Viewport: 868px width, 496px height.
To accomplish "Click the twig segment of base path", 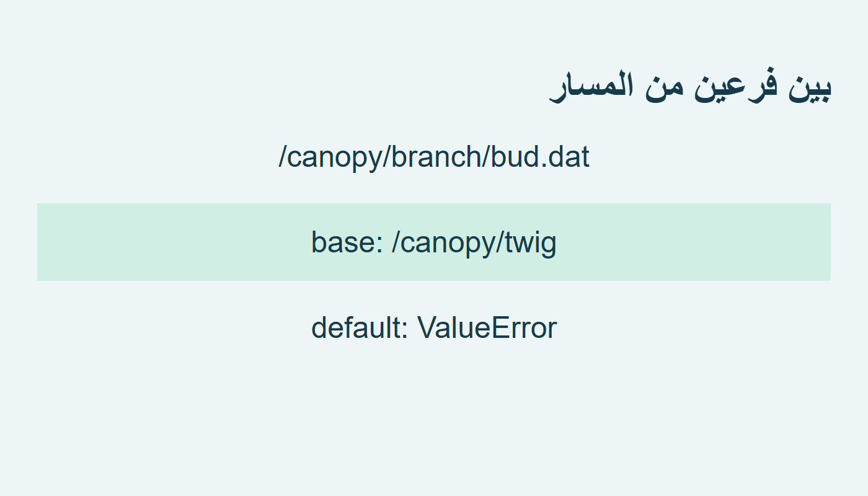I will [531, 243].
